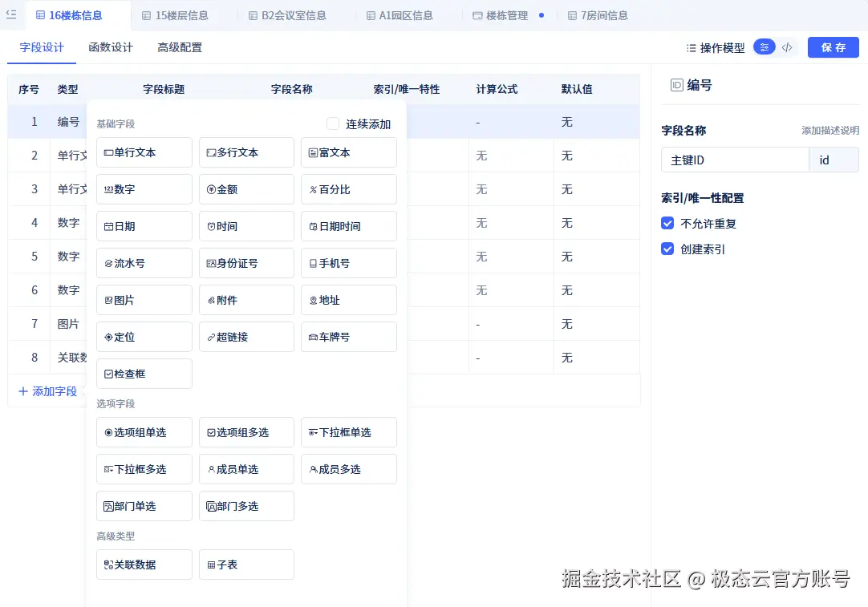Select the 富文本 field type
Screen dimensions: 868x607
click(349, 152)
